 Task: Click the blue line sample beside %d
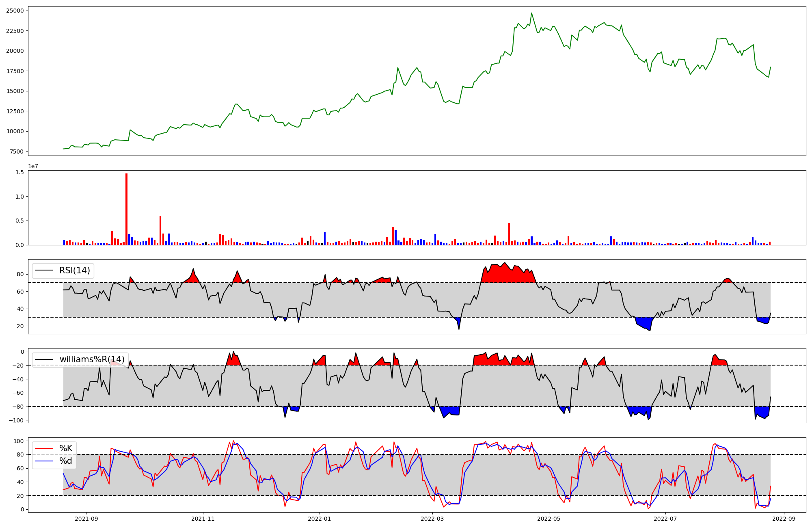[44, 461]
